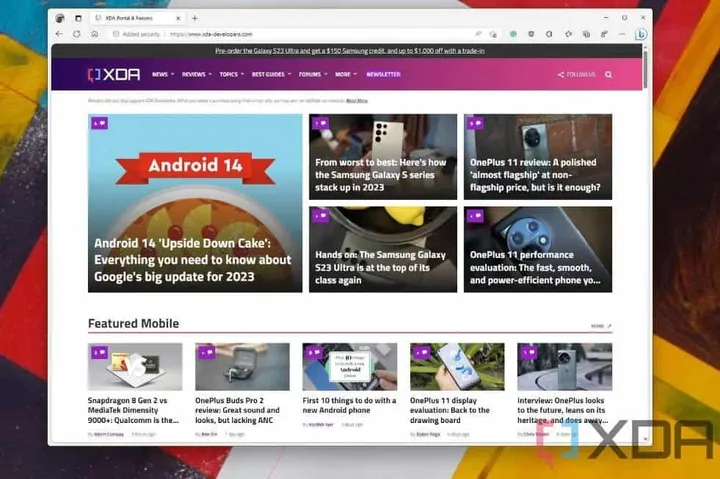Close the XDA Portal & Forums tab
720x479 pixels.
(178, 18)
